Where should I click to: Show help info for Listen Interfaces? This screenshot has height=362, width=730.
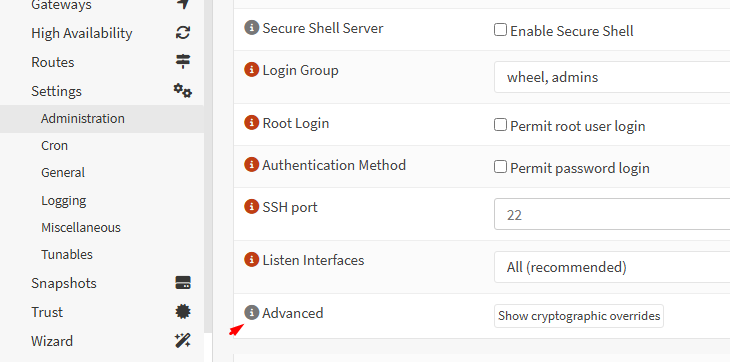[x=251, y=260]
